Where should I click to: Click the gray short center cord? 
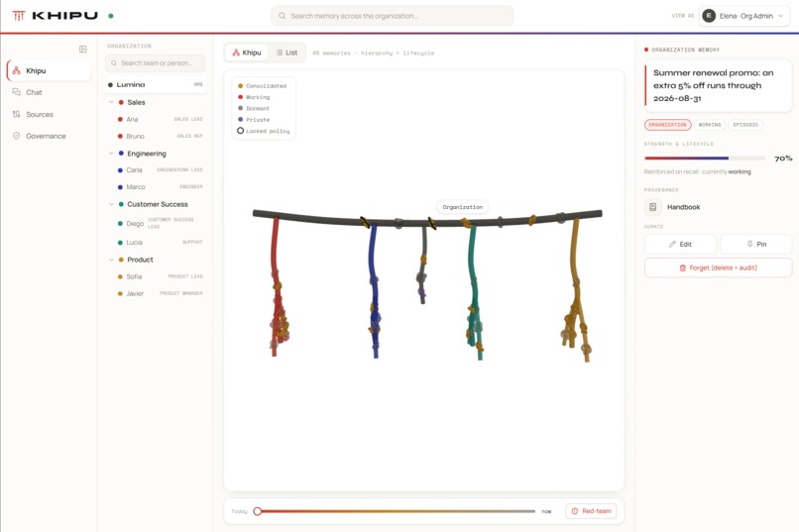pyautogui.click(x=423, y=245)
